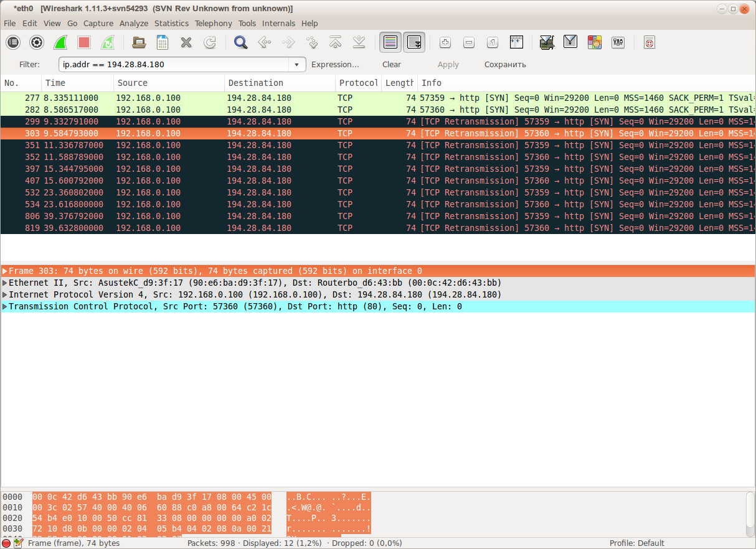Click the Clear filter button
The height and width of the screenshot is (549, 756).
pyautogui.click(x=392, y=64)
